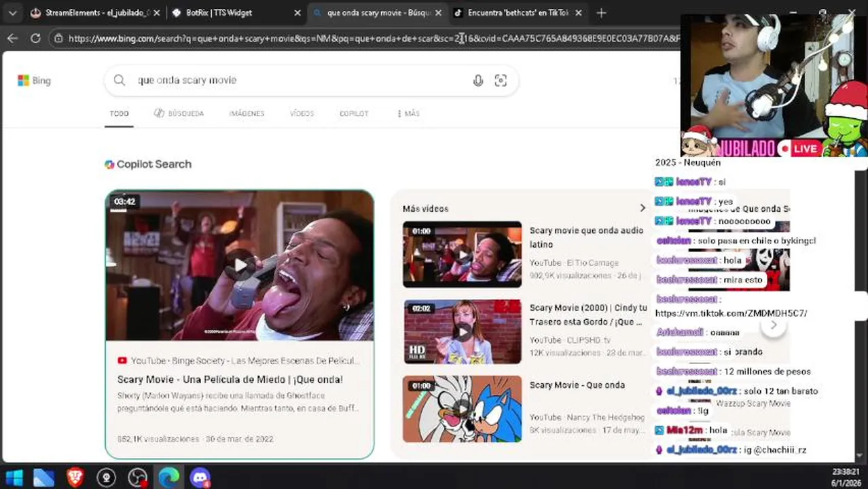Click the LIVE badge on webcam overlay

click(x=798, y=149)
